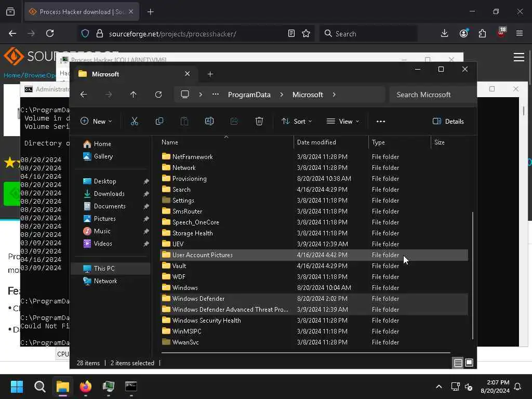Click the Explorer vertical scrollbar
This screenshot has width=532, height=399.
tap(472, 275)
